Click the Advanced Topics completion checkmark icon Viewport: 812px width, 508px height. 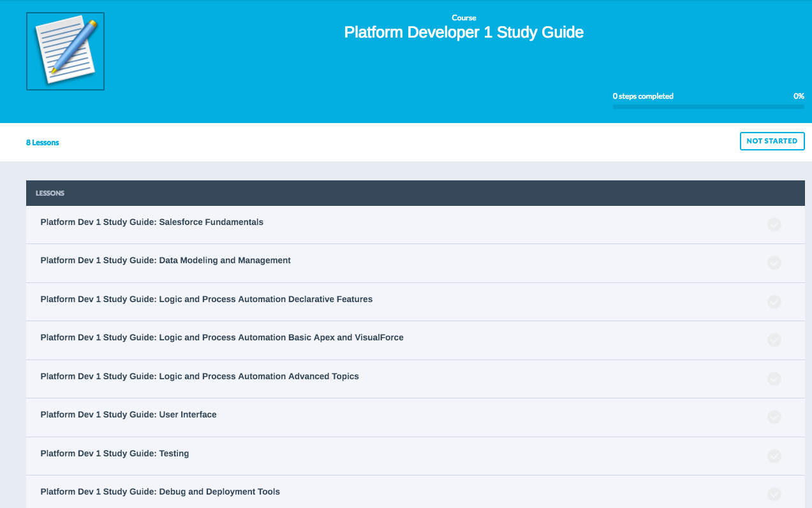pyautogui.click(x=774, y=379)
